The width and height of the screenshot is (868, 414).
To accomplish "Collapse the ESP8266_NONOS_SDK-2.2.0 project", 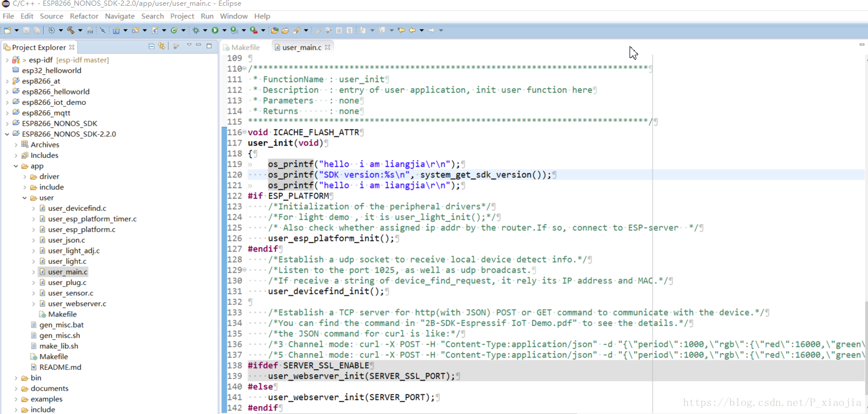I will (x=7, y=134).
